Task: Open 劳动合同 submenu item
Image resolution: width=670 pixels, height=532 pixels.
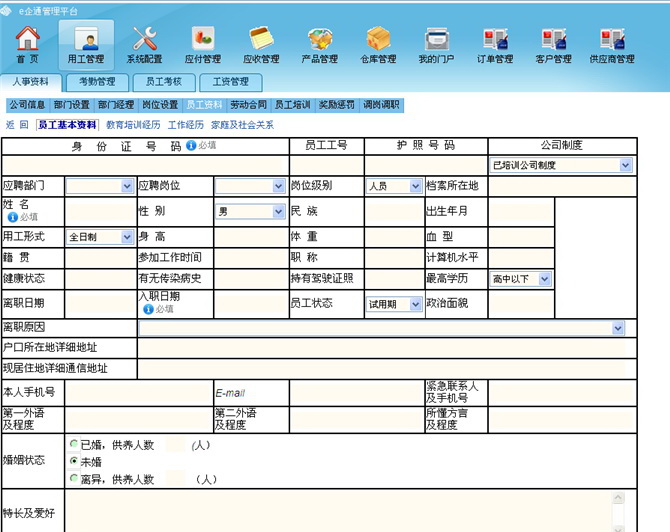Action: (x=249, y=105)
